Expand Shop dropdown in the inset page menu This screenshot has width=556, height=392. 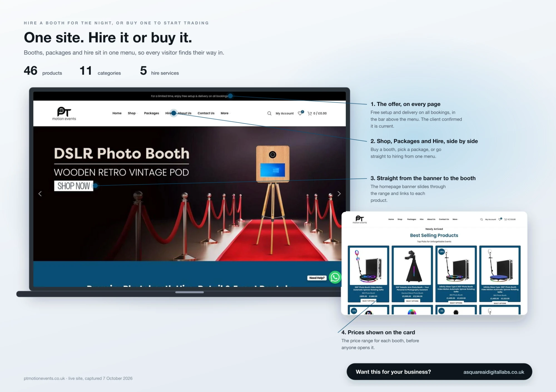click(x=400, y=219)
